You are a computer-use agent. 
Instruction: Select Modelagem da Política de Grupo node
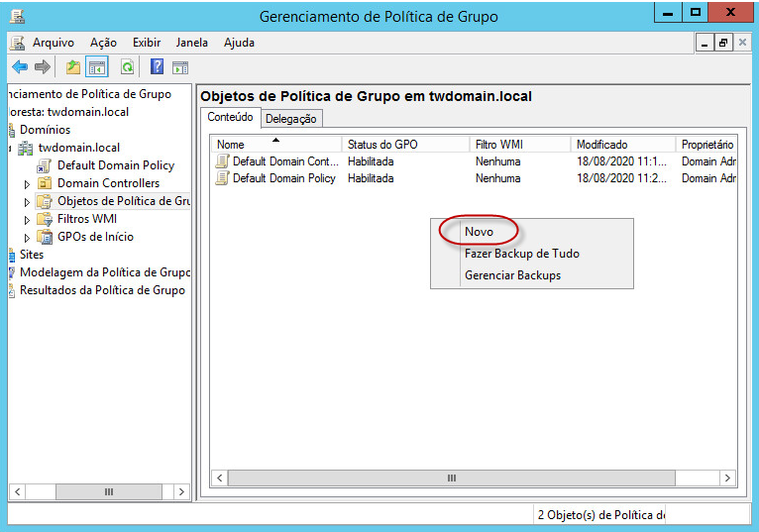click(105, 272)
